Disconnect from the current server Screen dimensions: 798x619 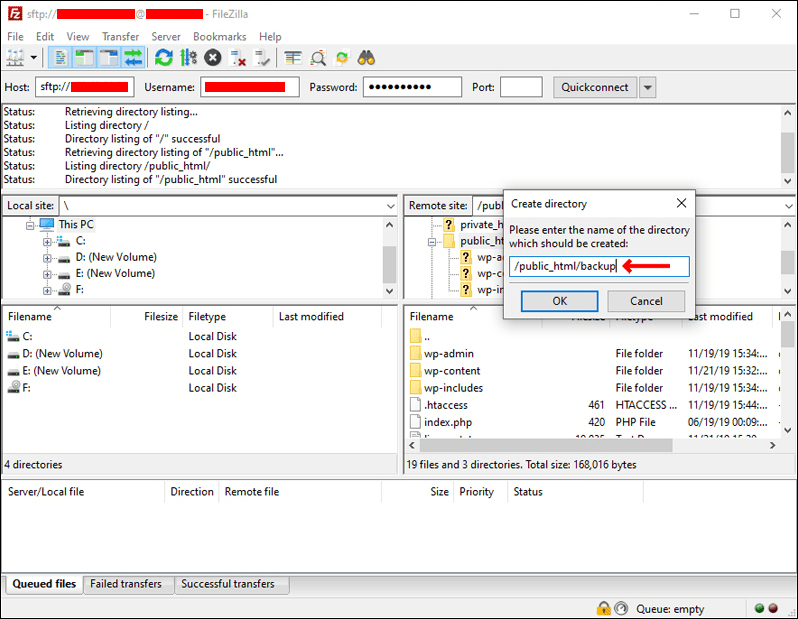click(238, 58)
